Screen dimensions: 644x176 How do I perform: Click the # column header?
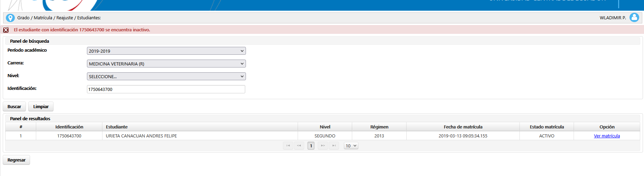click(x=21, y=127)
